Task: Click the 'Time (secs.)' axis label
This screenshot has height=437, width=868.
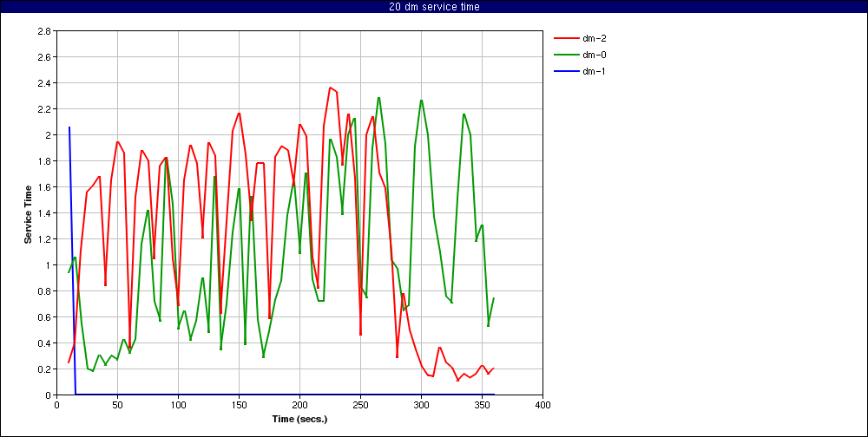Action: click(299, 419)
